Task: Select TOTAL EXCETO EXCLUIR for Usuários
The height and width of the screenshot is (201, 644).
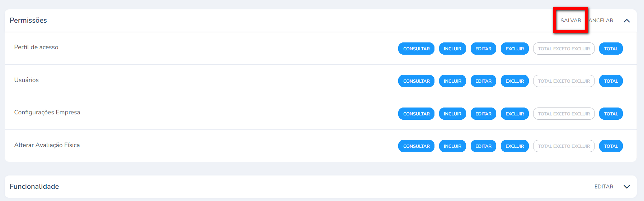Action: pyautogui.click(x=564, y=81)
